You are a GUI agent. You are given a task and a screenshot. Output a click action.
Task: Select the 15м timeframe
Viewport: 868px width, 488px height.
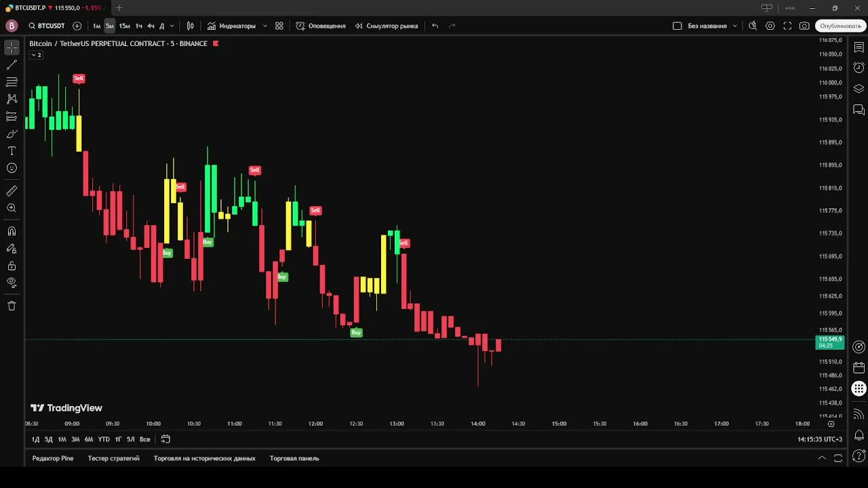tap(124, 26)
